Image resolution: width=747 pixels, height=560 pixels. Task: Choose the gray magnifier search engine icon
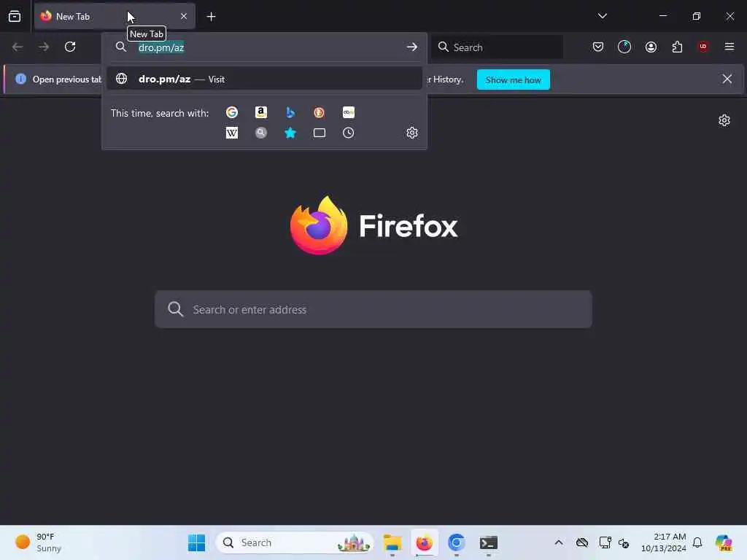tap(261, 133)
